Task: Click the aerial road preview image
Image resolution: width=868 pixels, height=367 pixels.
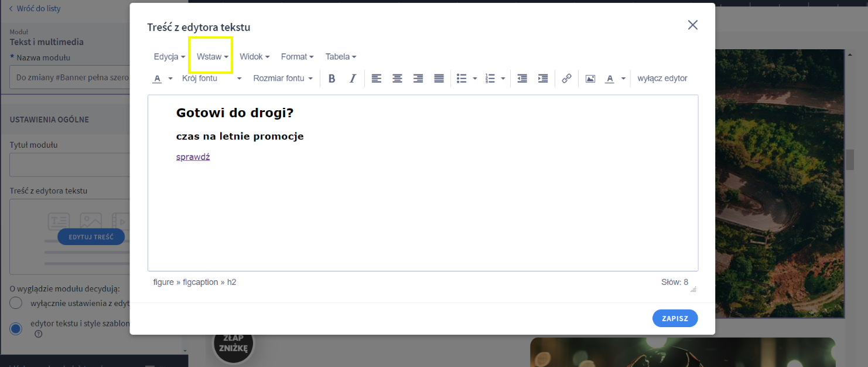Action: pyautogui.click(x=780, y=183)
